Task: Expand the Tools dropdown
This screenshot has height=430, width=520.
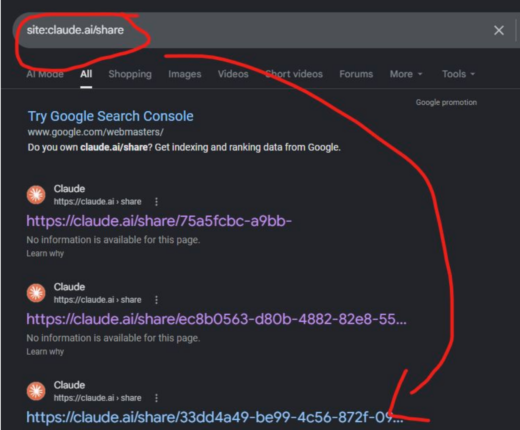Action: coord(458,74)
